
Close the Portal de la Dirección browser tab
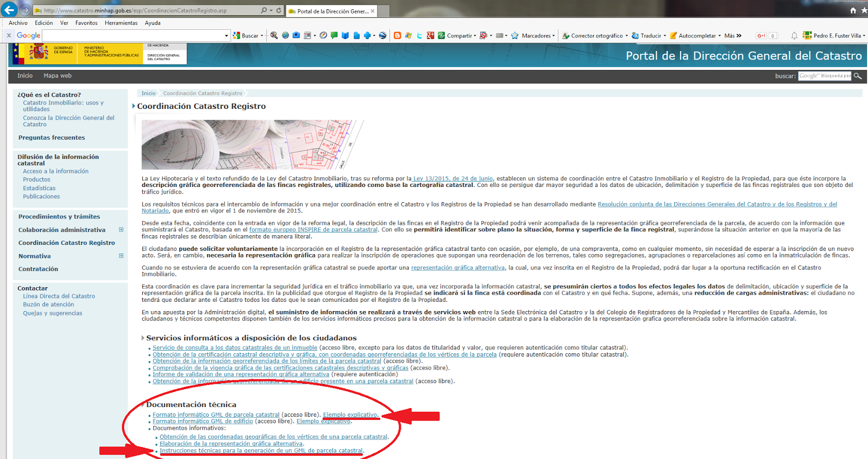click(x=373, y=11)
